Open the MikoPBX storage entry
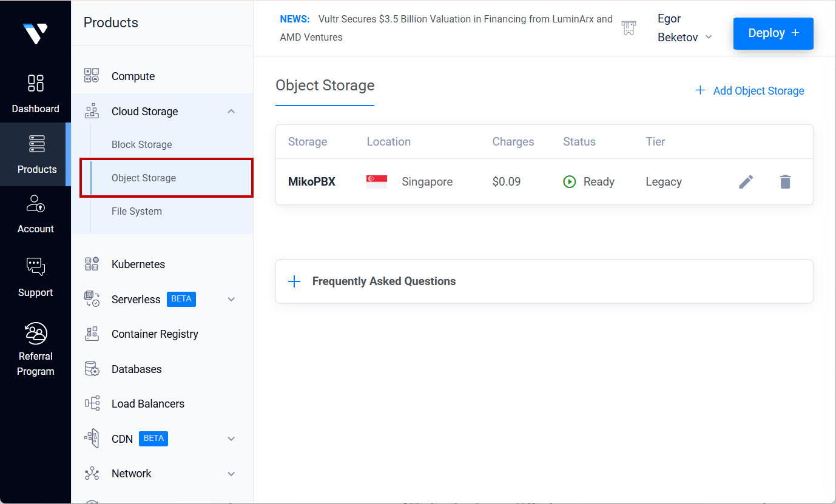836x504 pixels. pos(311,181)
